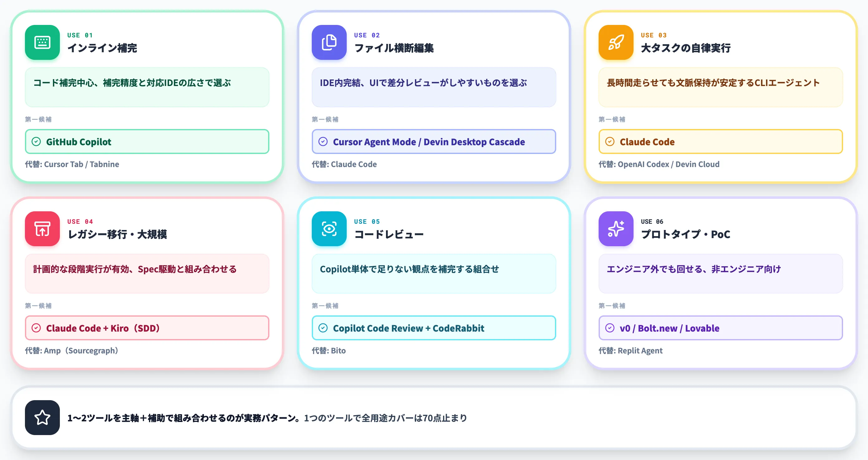
Task: Click description IDE内完結、UIで差分レビューがしやすいものを選ぶ
Action: tap(423, 83)
